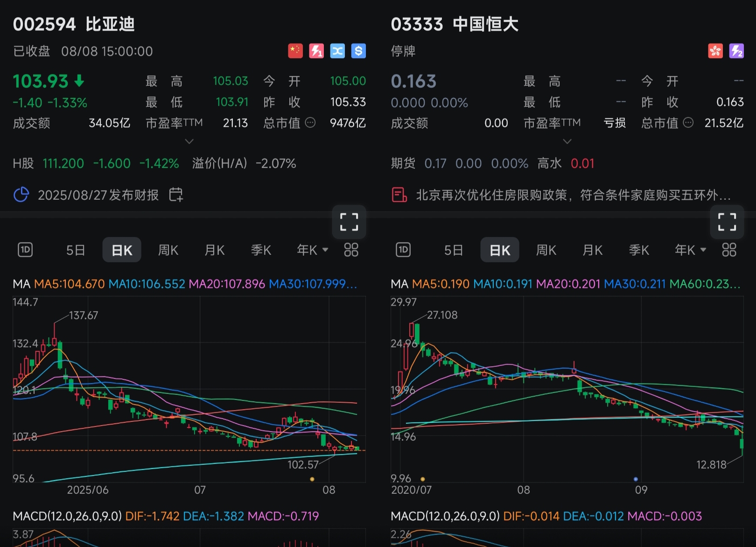Click purple lightning level-2 icon for Evergrande

point(736,51)
